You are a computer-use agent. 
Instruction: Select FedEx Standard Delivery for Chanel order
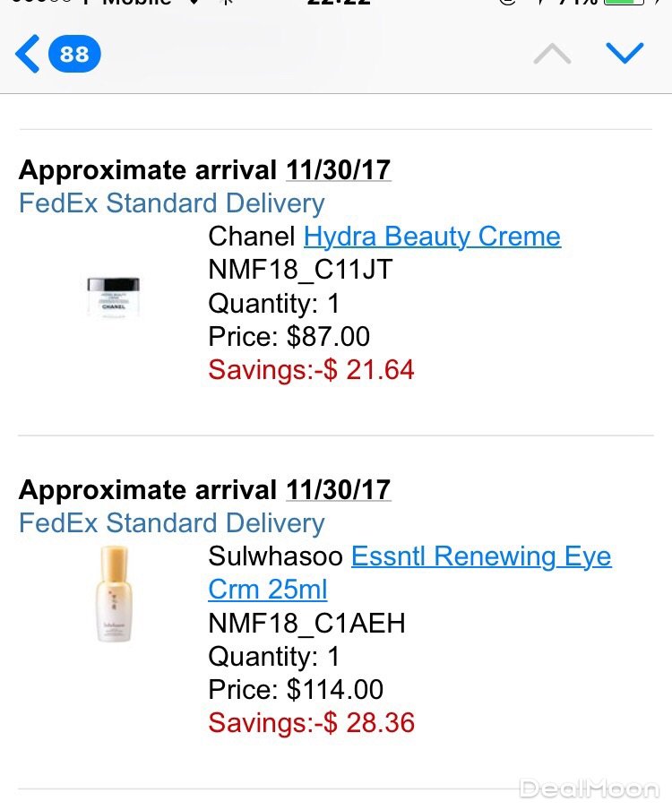[x=172, y=203]
